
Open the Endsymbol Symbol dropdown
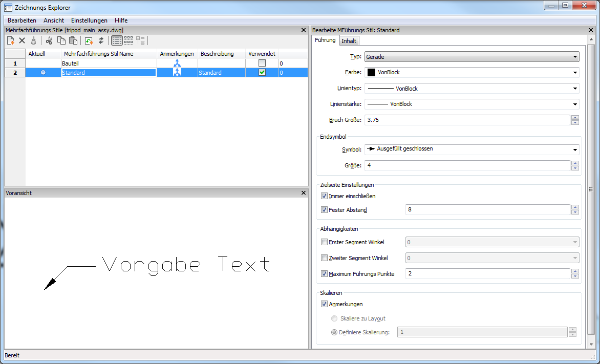point(472,149)
